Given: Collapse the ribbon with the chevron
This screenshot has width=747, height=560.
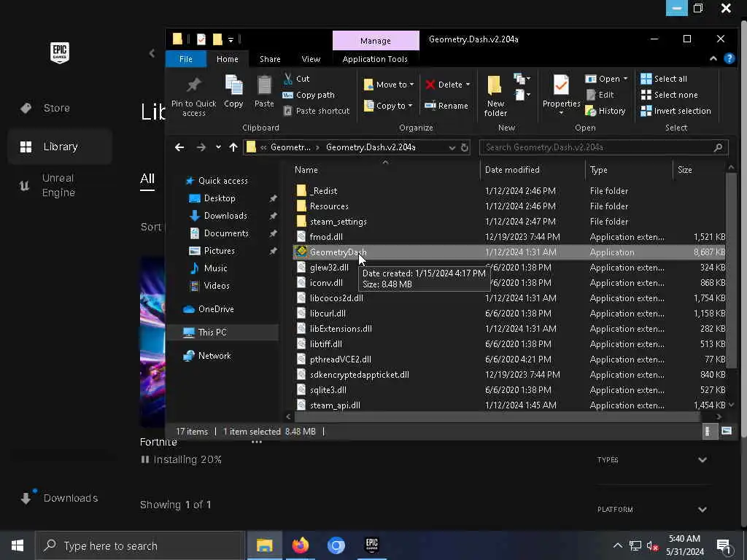Looking at the screenshot, I should (x=713, y=58).
